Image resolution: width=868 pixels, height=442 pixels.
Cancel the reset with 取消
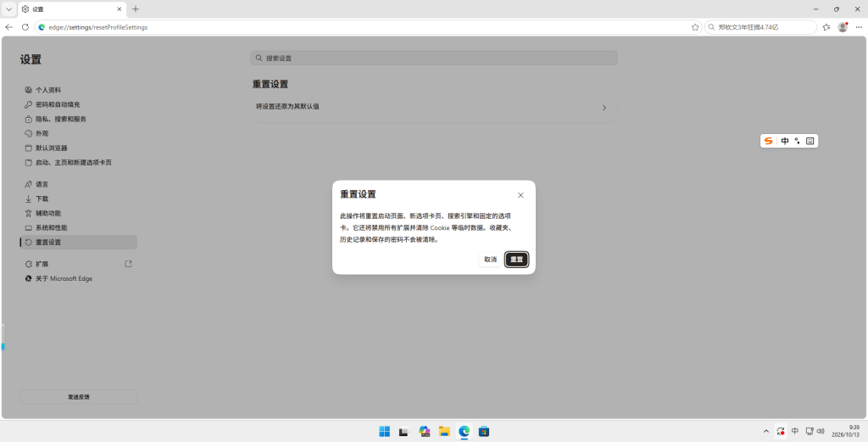(x=491, y=260)
